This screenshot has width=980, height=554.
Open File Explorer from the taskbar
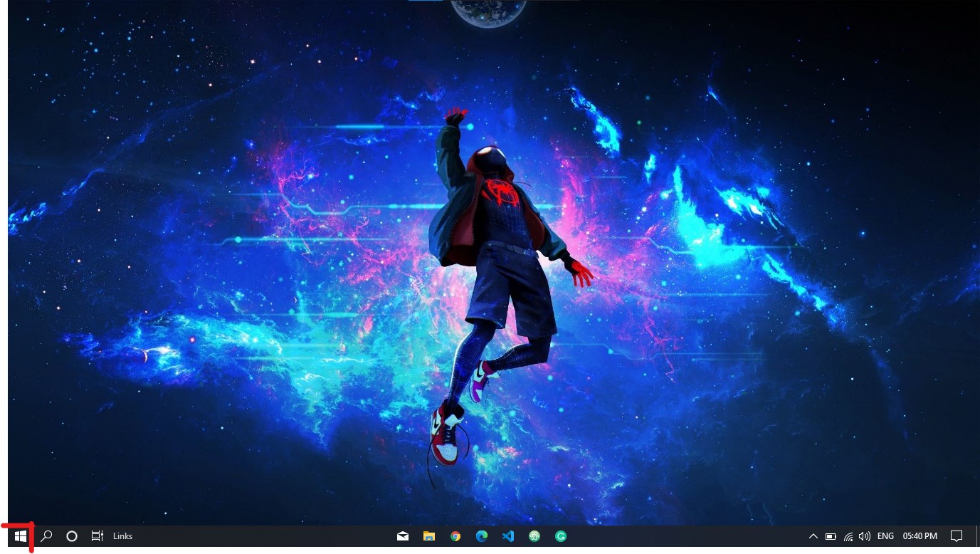pos(429,536)
